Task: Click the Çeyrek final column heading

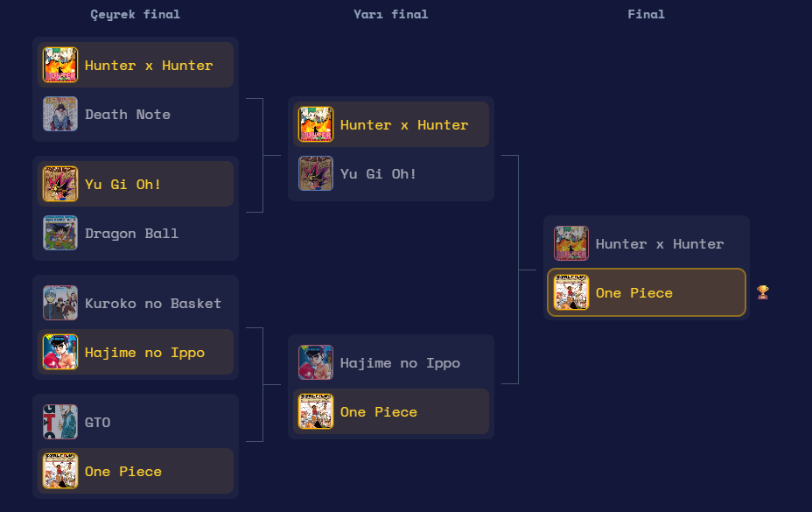Action: click(135, 15)
